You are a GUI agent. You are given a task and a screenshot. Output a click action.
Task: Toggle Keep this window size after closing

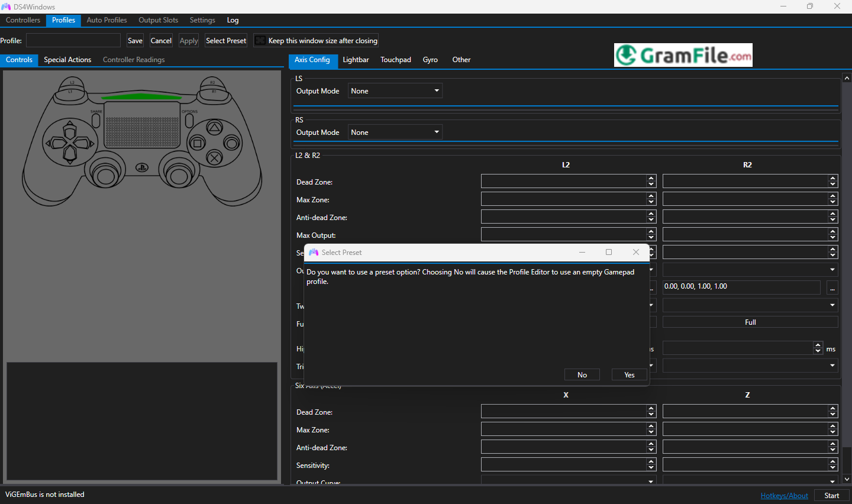tap(260, 41)
